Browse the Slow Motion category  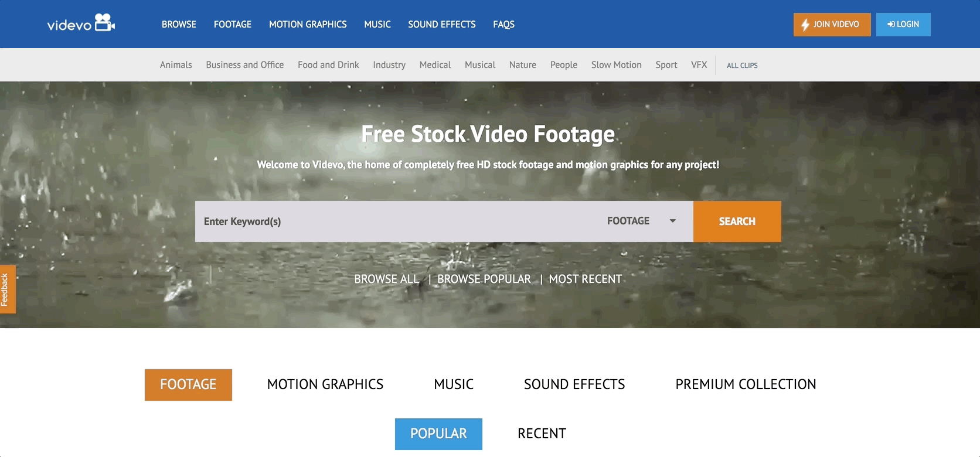tap(617, 64)
